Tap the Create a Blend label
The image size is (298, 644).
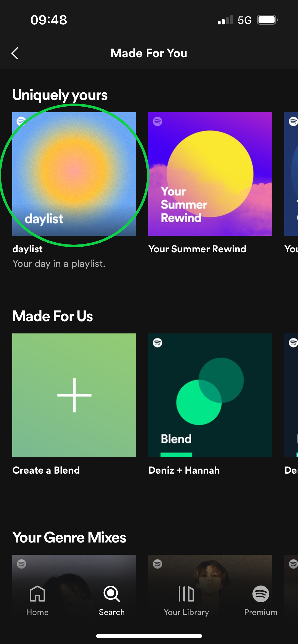[46, 470]
